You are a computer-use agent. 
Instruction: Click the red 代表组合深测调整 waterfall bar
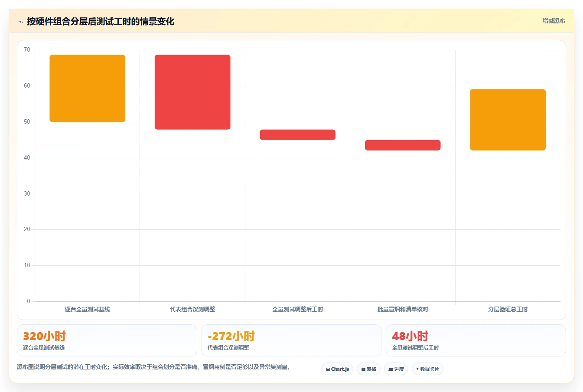(x=192, y=92)
